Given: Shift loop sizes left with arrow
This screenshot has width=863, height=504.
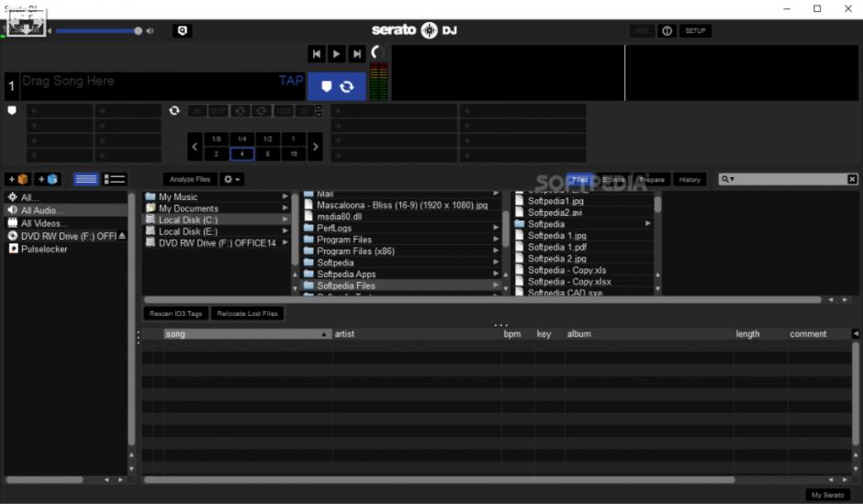Looking at the screenshot, I should click(195, 147).
